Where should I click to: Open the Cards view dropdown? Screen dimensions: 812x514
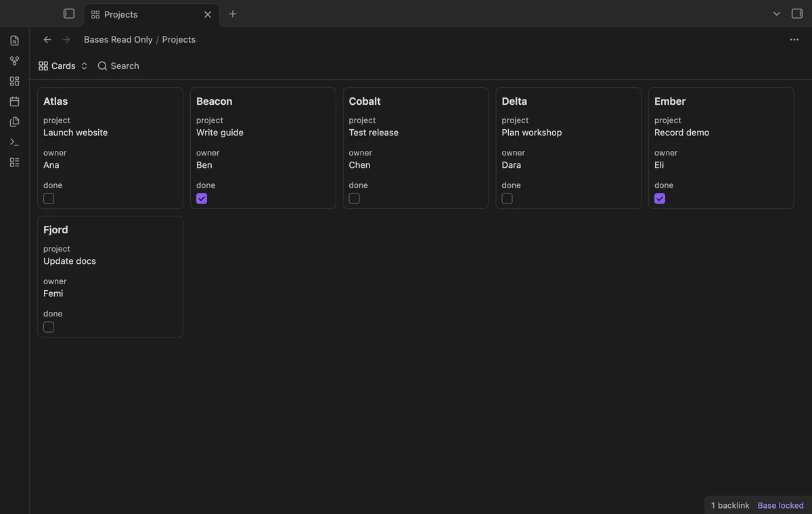[63, 66]
